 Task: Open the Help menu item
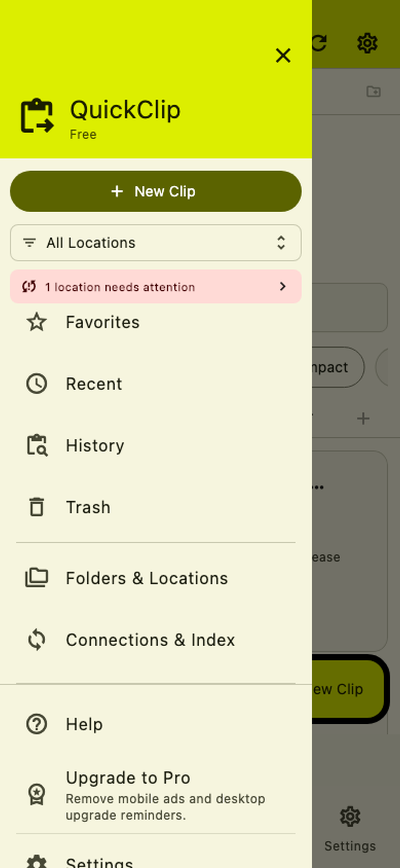[156, 724]
